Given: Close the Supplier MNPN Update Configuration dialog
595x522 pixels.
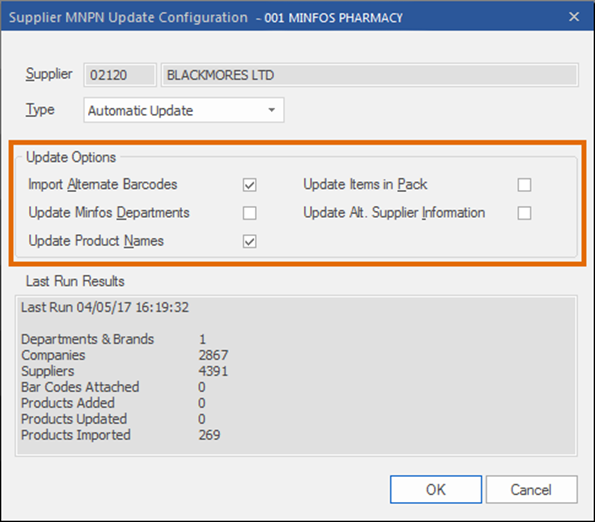Looking at the screenshot, I should click(x=574, y=17).
